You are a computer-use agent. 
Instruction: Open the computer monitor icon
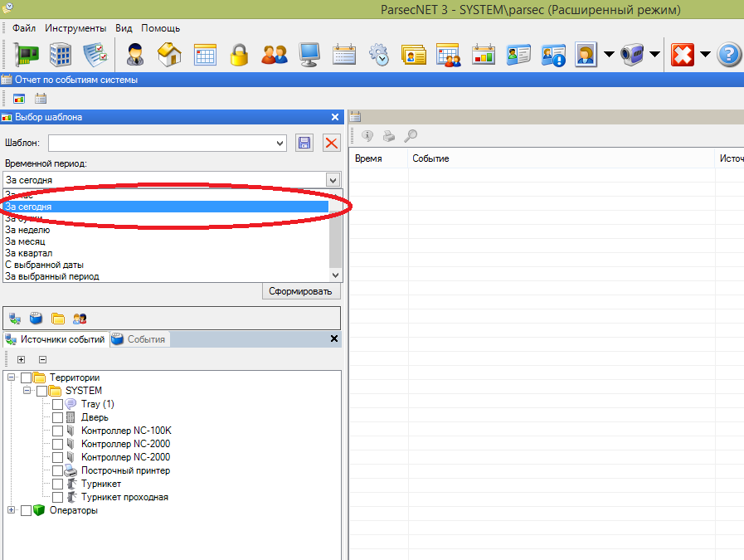pyautogui.click(x=309, y=55)
